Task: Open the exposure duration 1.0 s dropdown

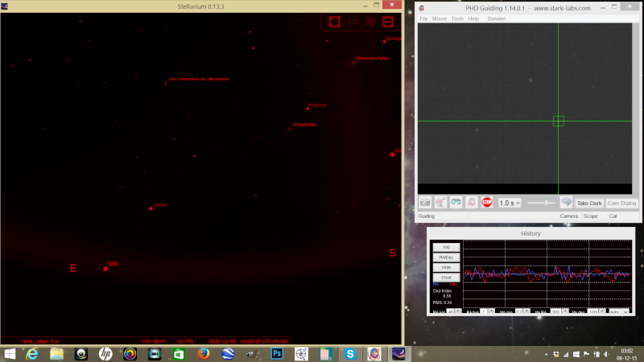Action: tap(510, 203)
